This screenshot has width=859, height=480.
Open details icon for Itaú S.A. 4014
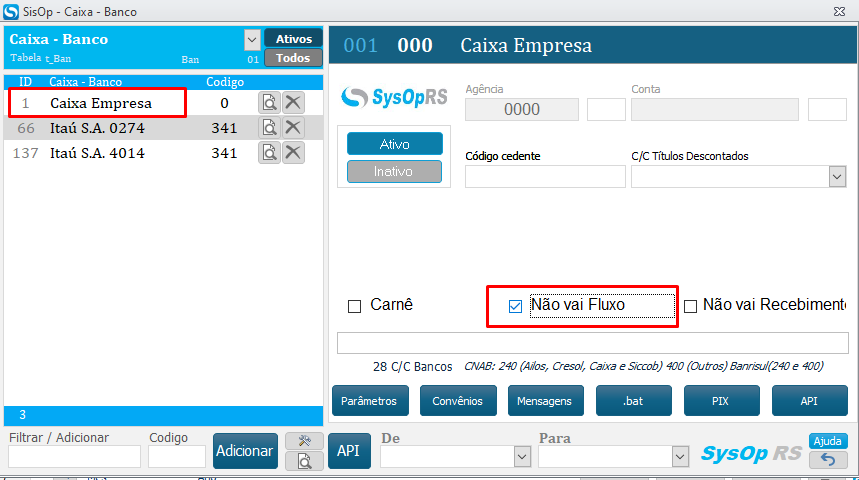[269, 153]
